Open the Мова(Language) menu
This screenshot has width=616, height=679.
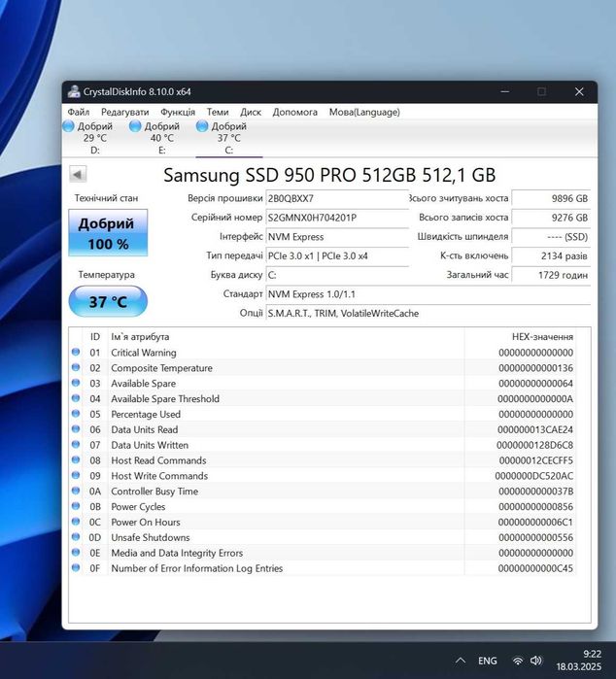click(x=364, y=112)
